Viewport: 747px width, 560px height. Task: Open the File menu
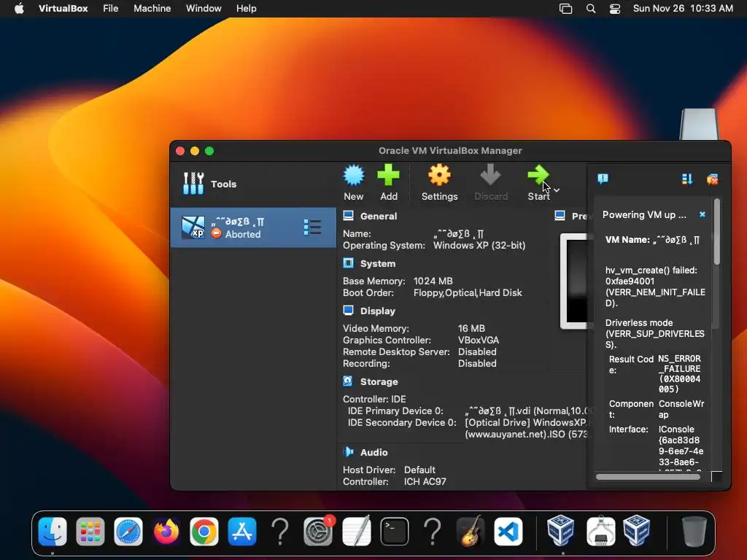111,9
